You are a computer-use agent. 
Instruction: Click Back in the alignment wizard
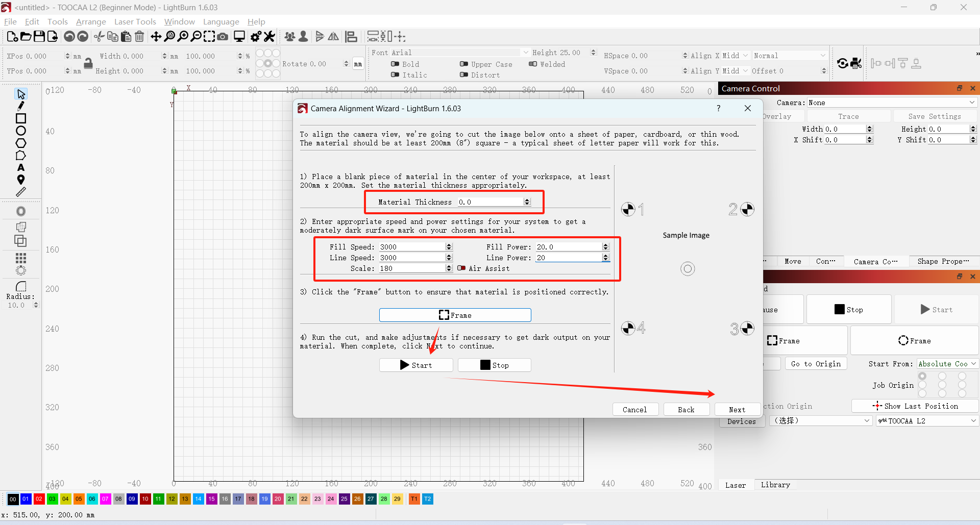click(x=685, y=409)
